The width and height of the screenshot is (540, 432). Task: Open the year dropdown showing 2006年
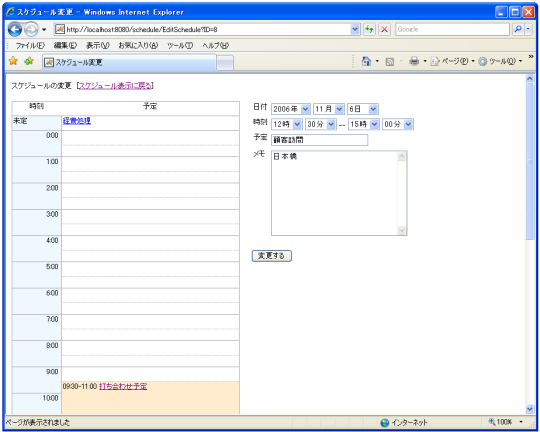[x=291, y=109]
